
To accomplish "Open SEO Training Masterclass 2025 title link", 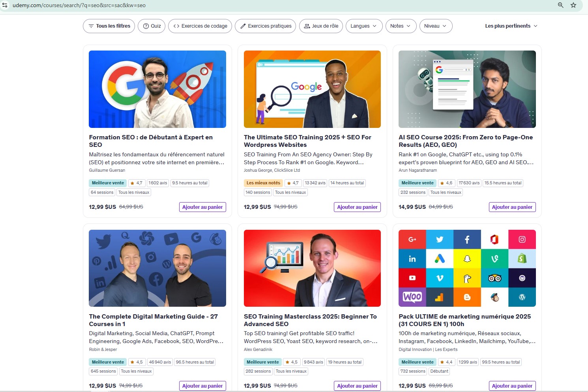I will [x=310, y=320].
